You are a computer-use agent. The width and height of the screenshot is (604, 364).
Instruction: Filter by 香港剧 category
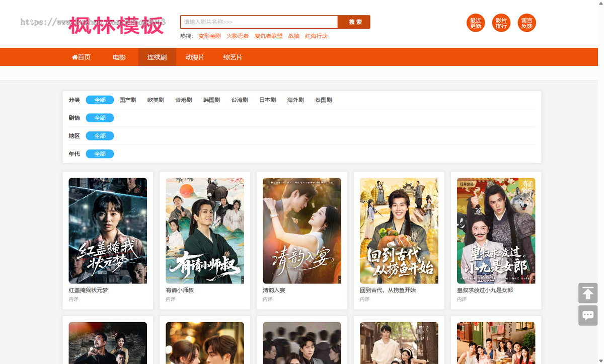pos(184,100)
